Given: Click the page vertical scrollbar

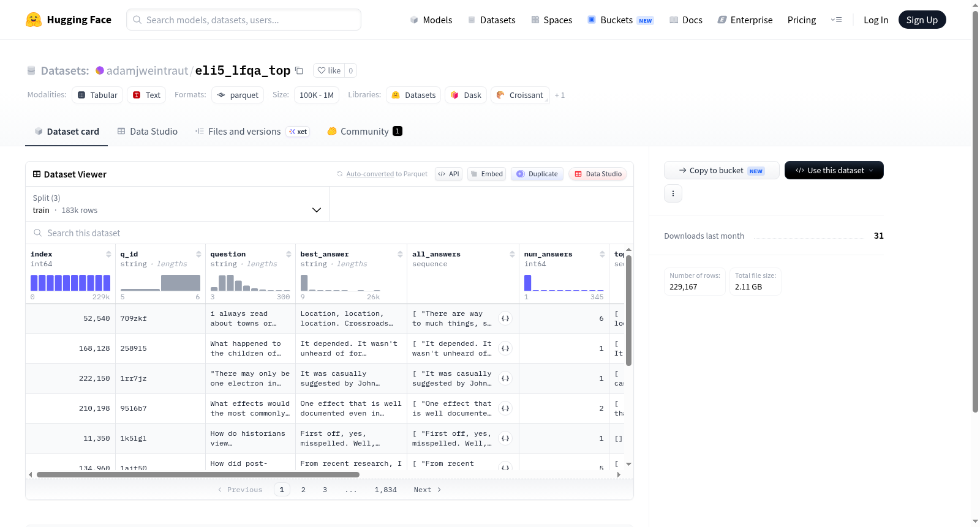Looking at the screenshot, I should click(975, 212).
